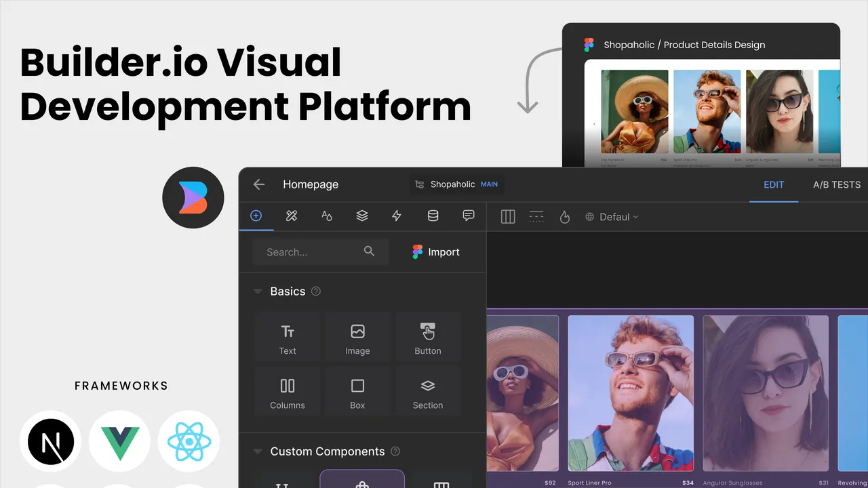Switch to the A/B TESTS tab
868x488 pixels.
tap(837, 184)
